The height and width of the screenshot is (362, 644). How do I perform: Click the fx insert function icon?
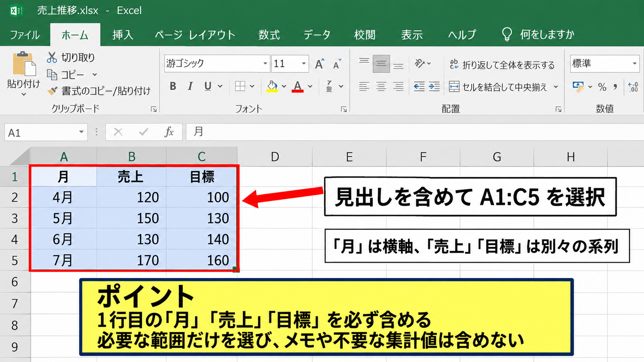pos(169,132)
